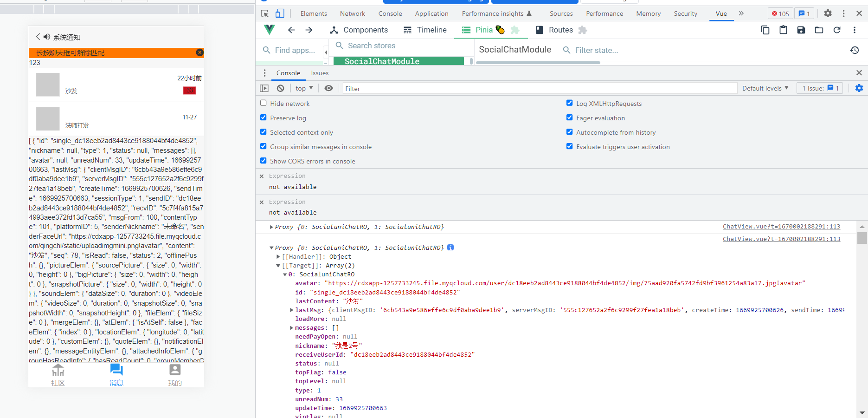Open the Routes tab in Vue devtools
This screenshot has width=868, height=418.
click(559, 30)
